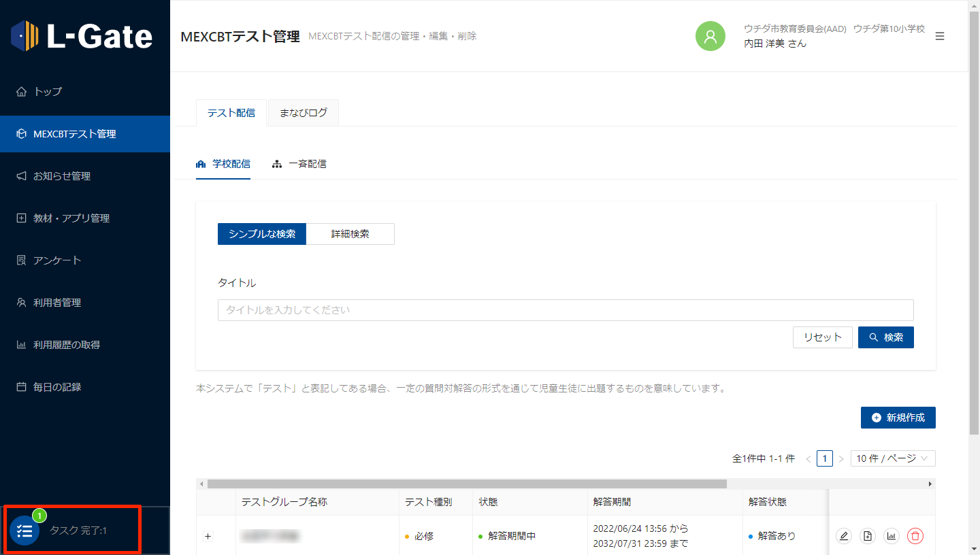Open the 10 件 / ページ page size dropdown
980x555 pixels.
(x=892, y=458)
